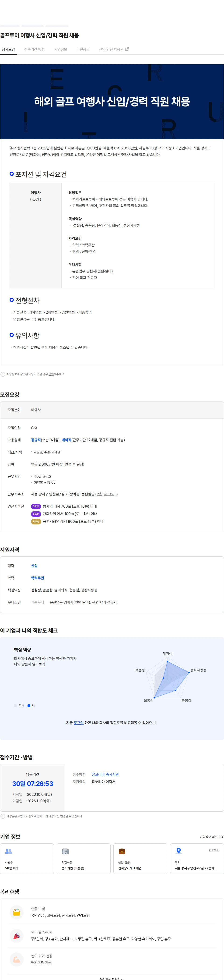Image resolution: width=224 pixels, height=980 pixels.
Task: Click the 기업구분 building icon
Action: [65, 851]
